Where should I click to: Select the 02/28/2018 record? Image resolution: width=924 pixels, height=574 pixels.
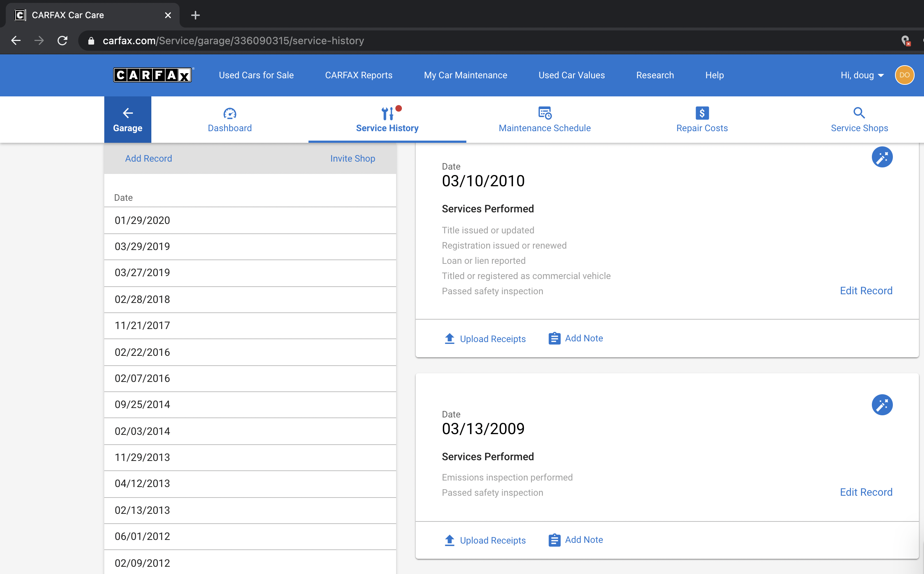tap(250, 300)
